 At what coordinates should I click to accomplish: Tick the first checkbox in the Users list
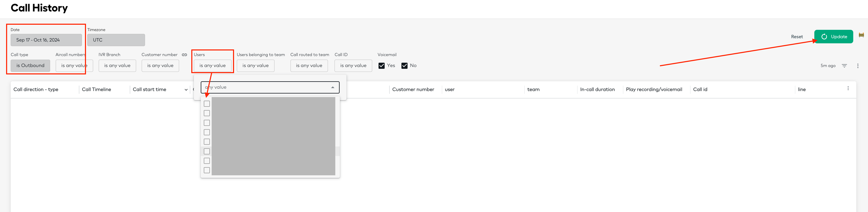click(207, 104)
